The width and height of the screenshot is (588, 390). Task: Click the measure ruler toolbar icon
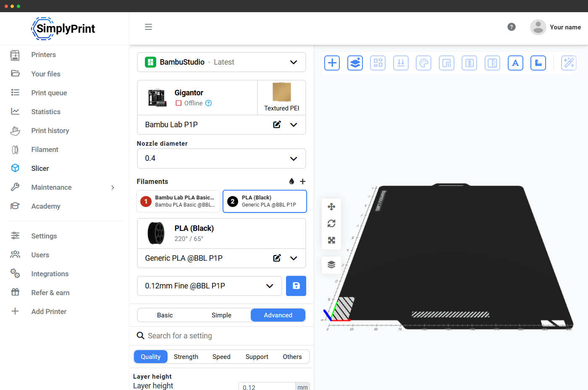click(538, 63)
